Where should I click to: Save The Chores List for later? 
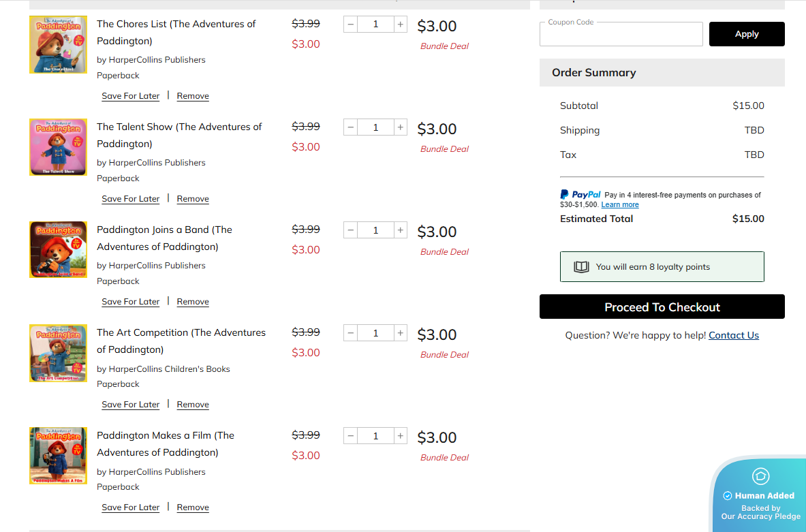click(130, 96)
